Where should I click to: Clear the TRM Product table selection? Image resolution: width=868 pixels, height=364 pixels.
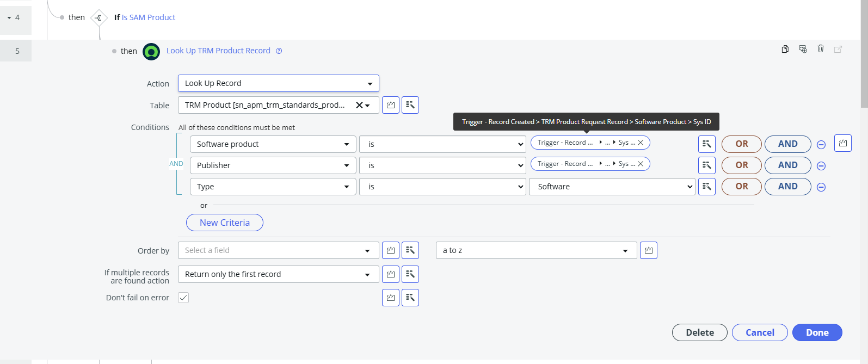pyautogui.click(x=359, y=105)
